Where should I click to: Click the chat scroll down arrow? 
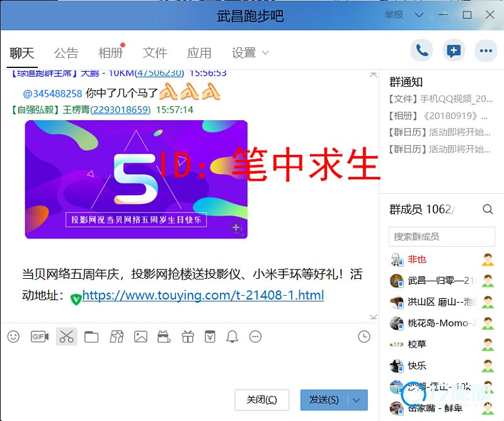pos(373,317)
